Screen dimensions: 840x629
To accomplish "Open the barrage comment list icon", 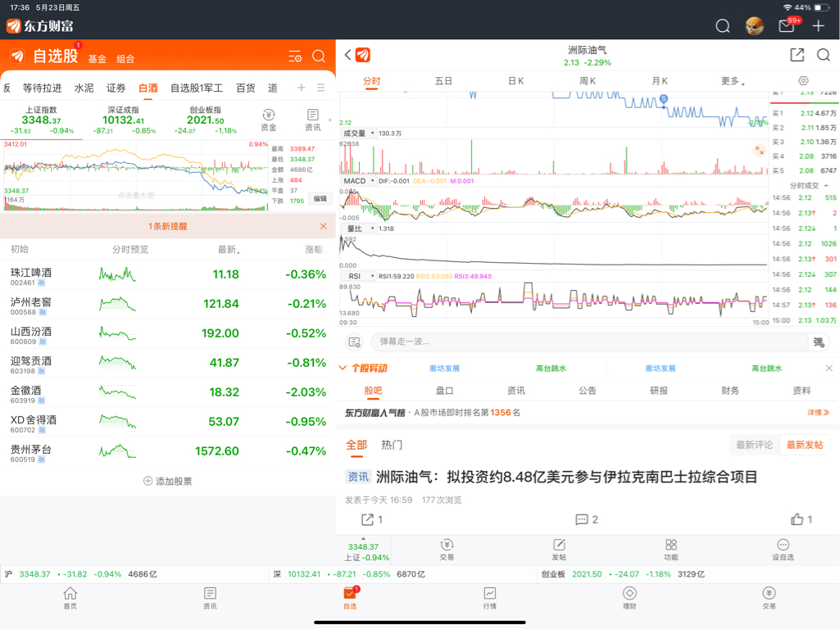I will click(355, 342).
